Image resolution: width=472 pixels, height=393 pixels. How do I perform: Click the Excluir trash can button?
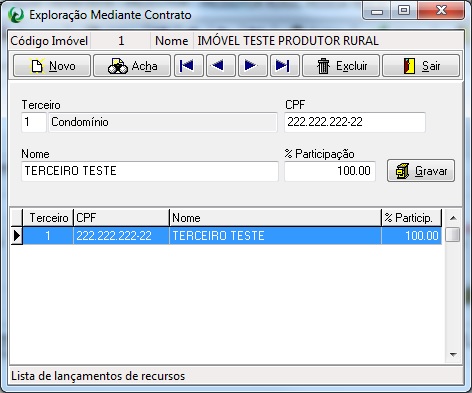pos(341,66)
